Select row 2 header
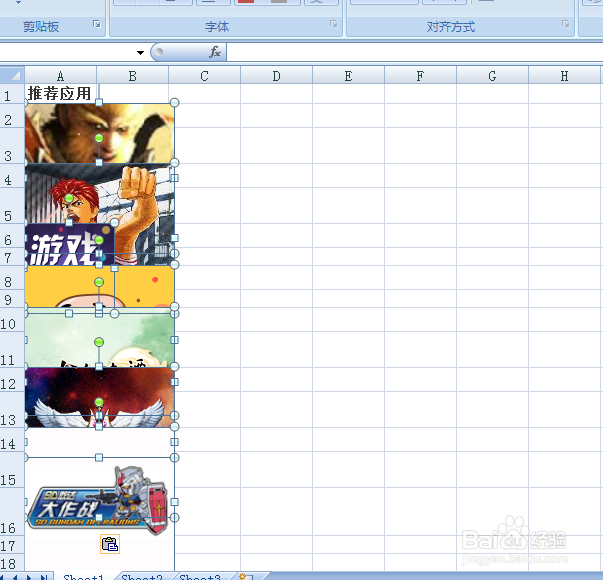Screen dimensions: 603x580 coord(12,116)
